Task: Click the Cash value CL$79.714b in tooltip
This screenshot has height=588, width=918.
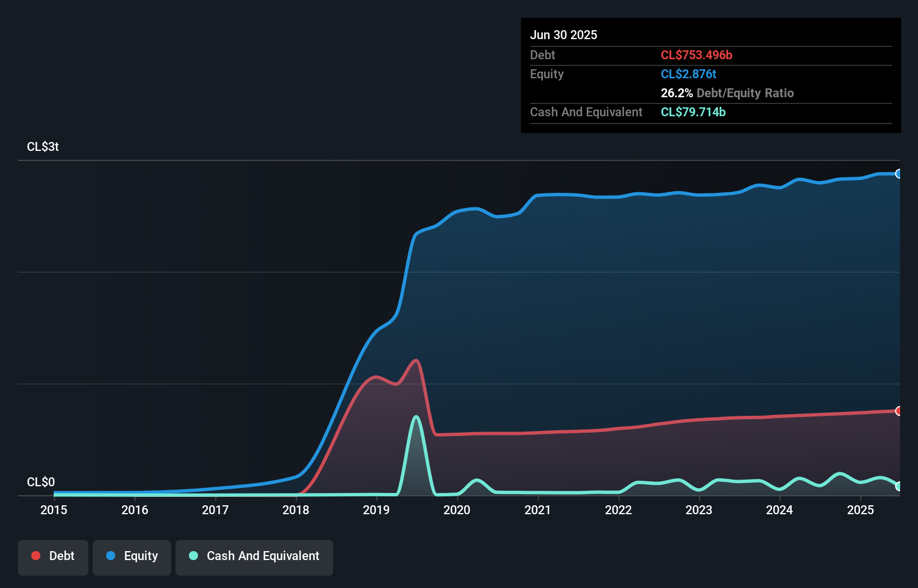Action: click(x=693, y=112)
